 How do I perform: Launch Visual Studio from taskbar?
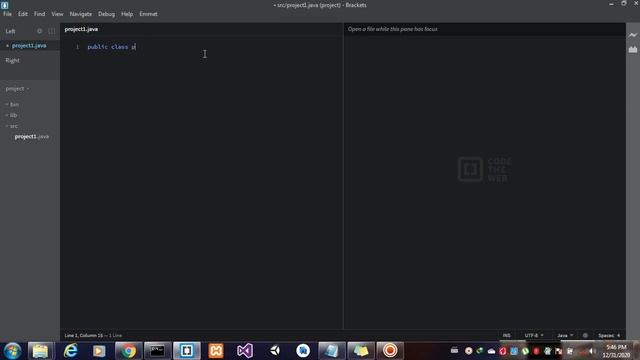(245, 351)
